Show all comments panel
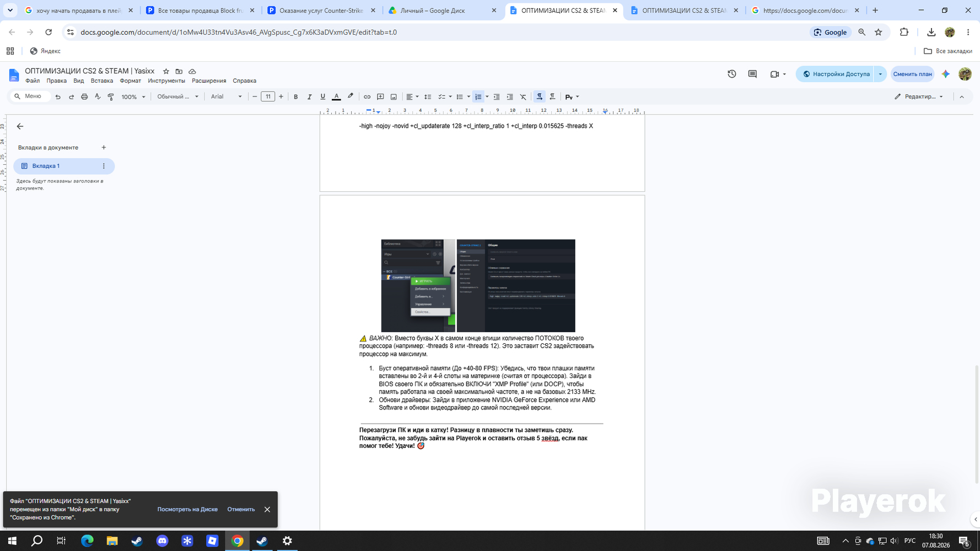 coord(752,74)
